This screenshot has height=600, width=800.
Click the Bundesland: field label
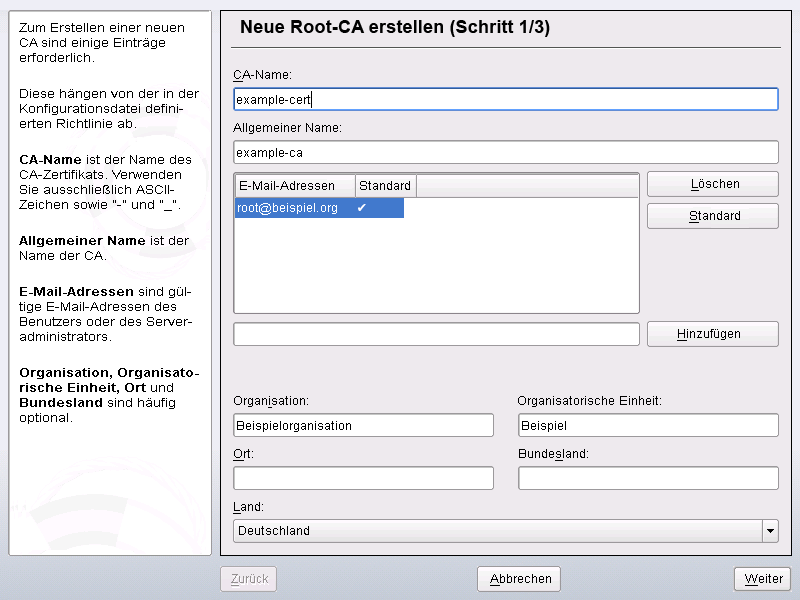click(x=554, y=454)
